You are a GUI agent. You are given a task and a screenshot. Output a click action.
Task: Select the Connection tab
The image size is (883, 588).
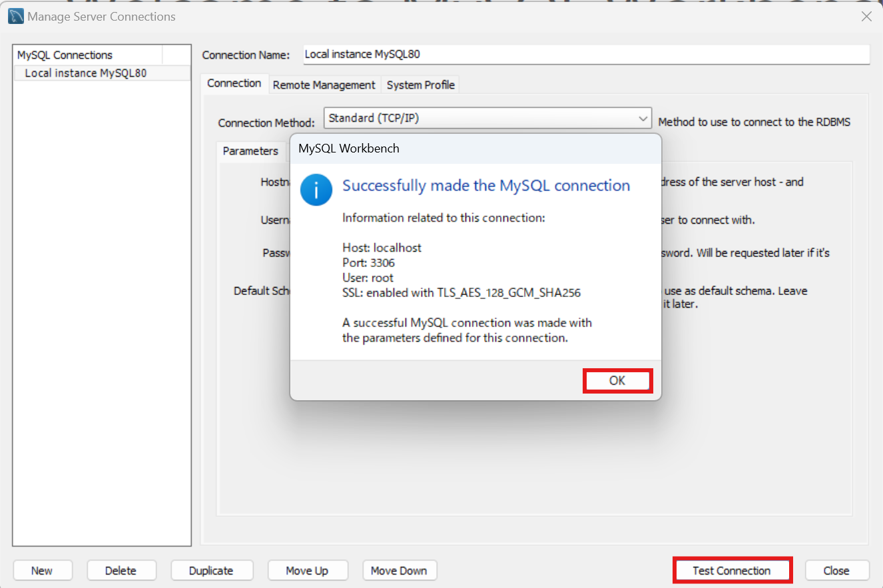point(234,83)
